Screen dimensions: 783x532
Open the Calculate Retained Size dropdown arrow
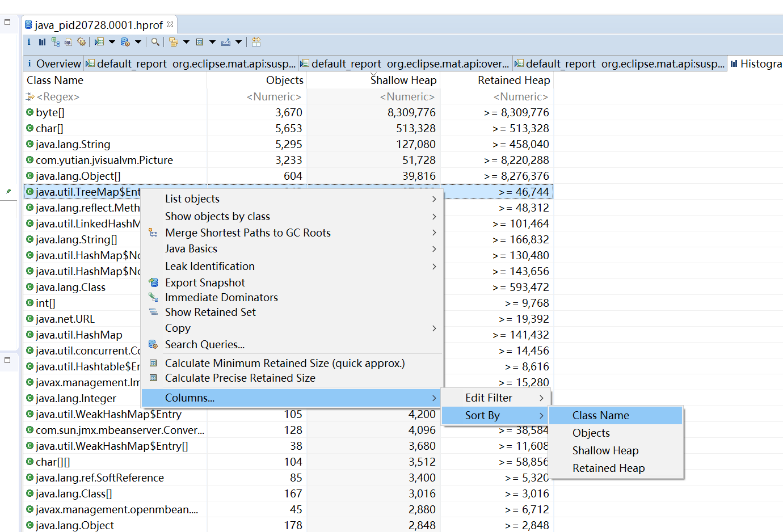[212, 42]
